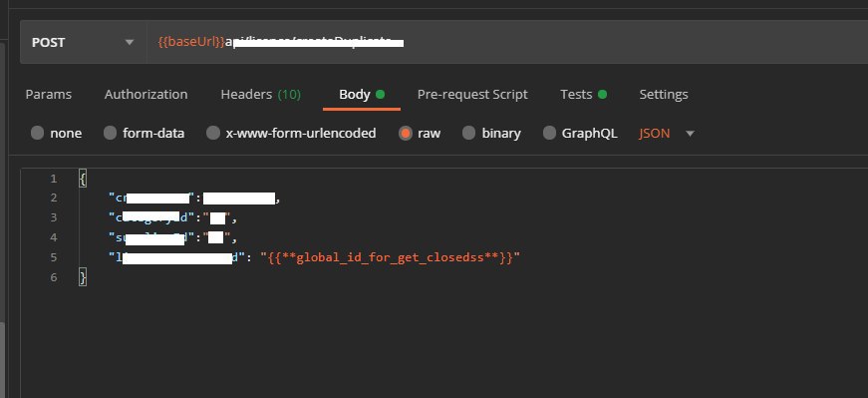Image resolution: width=868 pixels, height=398 pixels.
Task: Open the Pre-request Script tab
Action: (472, 94)
